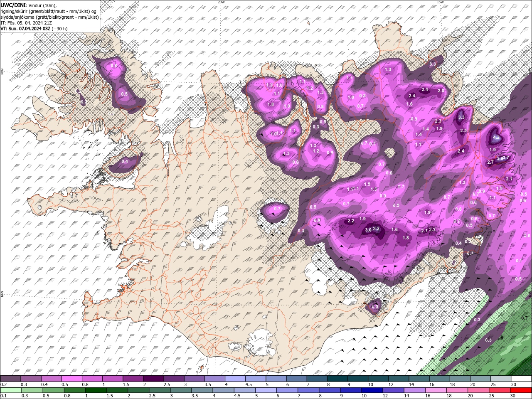532x399 pixels.
Task: Click the 2.5 snowfall value on map
Action: click(463, 131)
